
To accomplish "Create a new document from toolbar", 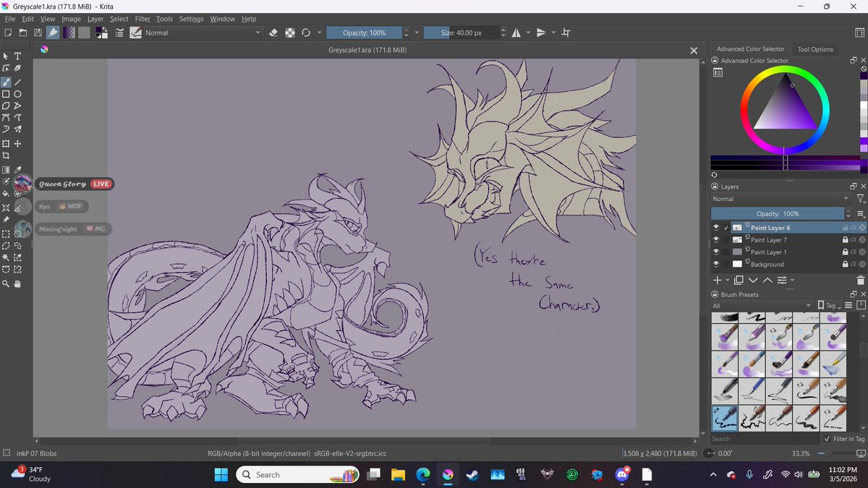I will tap(7, 33).
